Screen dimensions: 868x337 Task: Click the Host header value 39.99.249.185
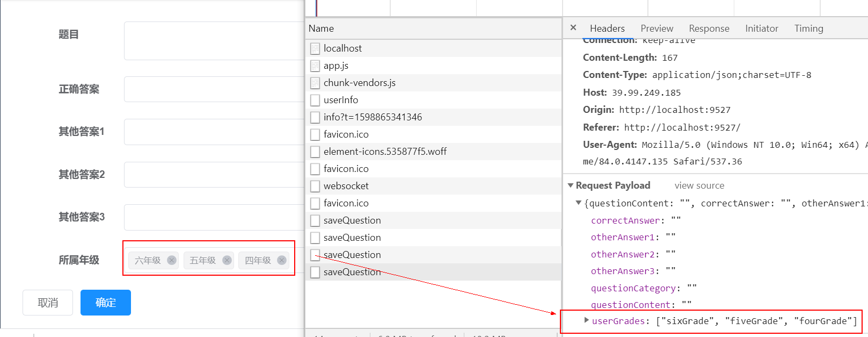click(646, 93)
